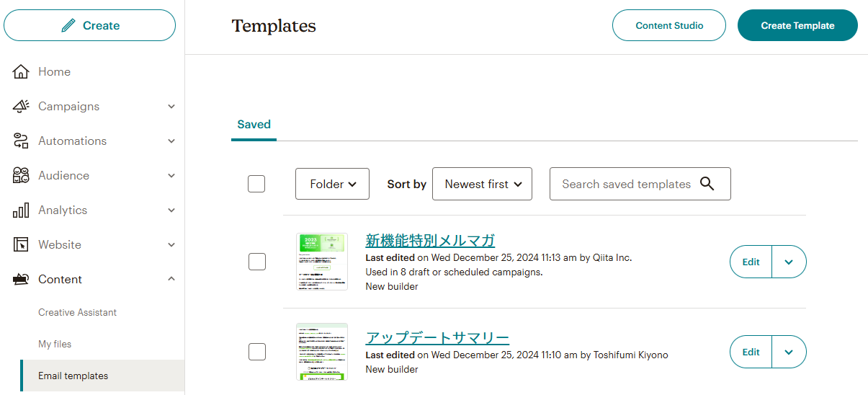Tick the select-all templates checkbox

256,184
